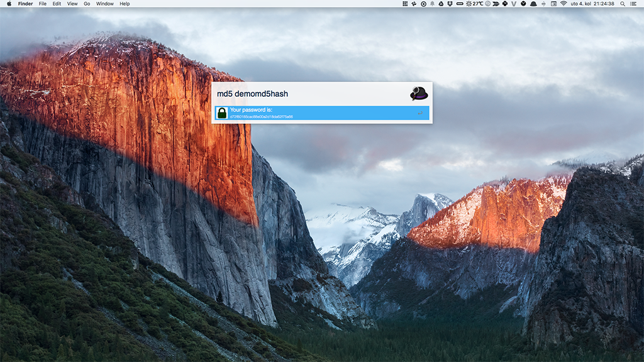This screenshot has width=644, height=362.
Task: Open the Help menu
Action: click(125, 4)
